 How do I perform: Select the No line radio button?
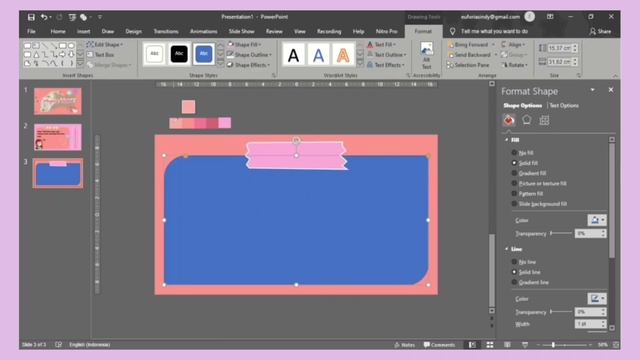point(514,262)
